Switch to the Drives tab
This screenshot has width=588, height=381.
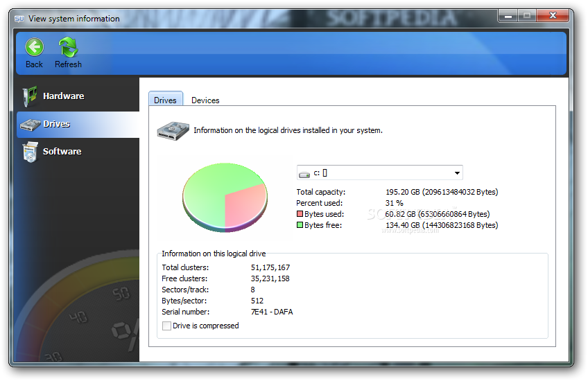[165, 100]
